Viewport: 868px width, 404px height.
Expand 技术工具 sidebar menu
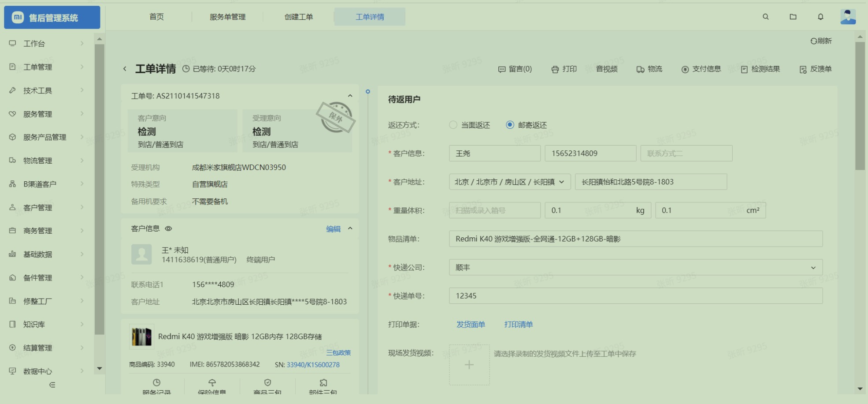[x=47, y=90]
